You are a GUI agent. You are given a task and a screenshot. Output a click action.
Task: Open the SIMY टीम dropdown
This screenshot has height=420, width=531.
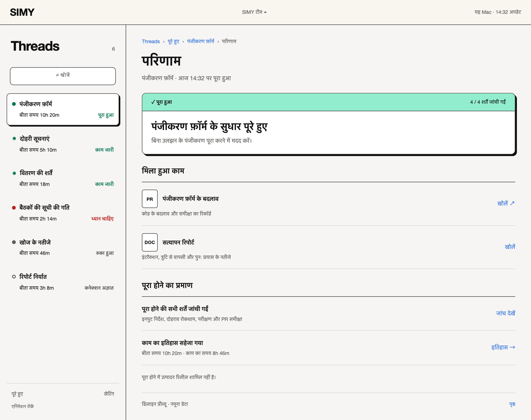coord(254,12)
